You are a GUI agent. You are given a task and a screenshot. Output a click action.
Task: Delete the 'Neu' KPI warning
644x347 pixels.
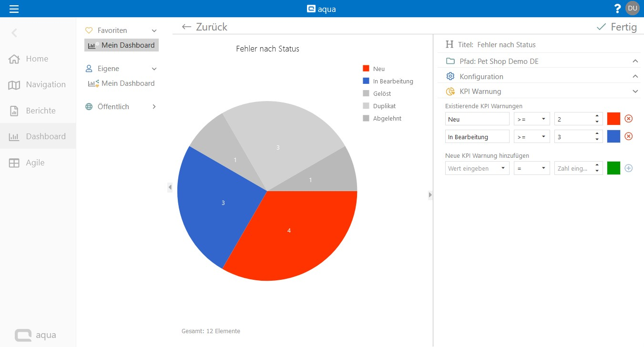628,119
